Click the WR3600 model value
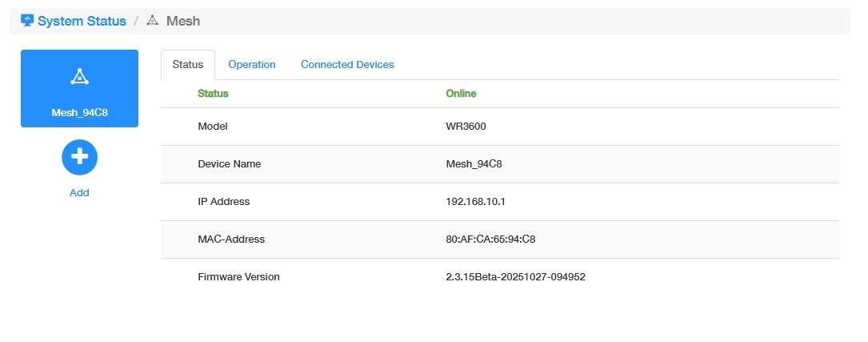The height and width of the screenshot is (342, 868). pos(466,127)
